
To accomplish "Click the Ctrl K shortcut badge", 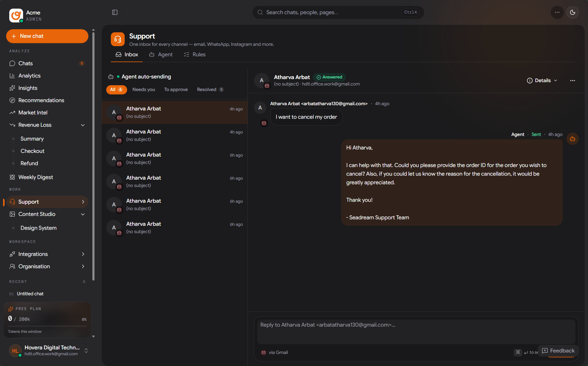I will click(x=411, y=12).
